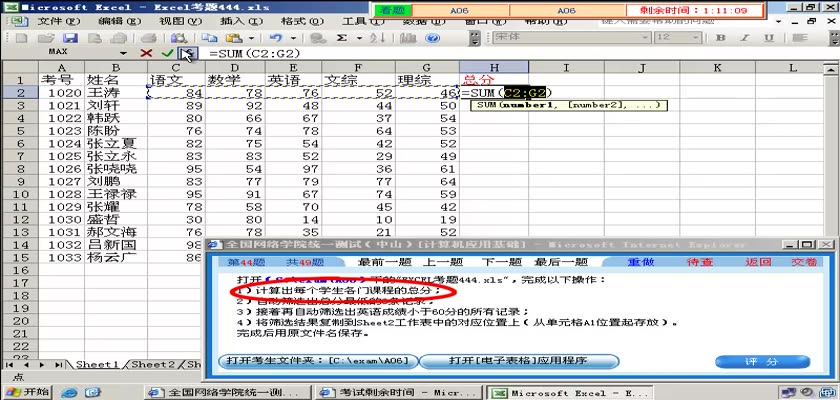
Task: Switch to Sheet2 tab
Action: point(153,364)
